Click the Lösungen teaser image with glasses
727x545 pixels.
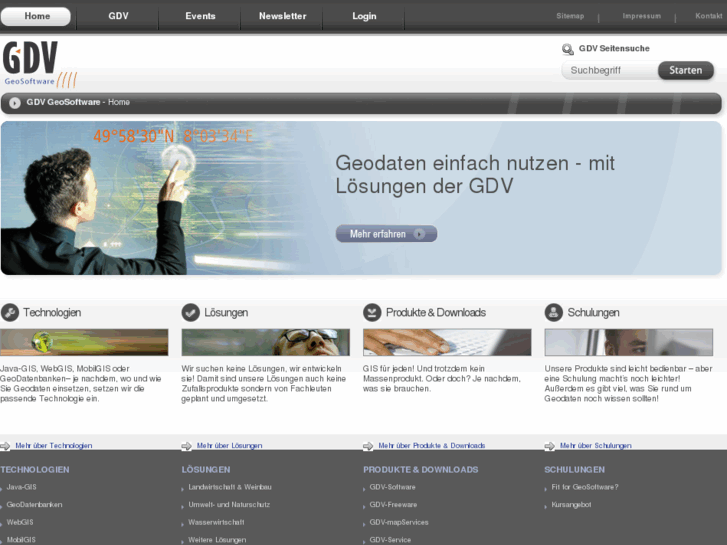pos(266,342)
